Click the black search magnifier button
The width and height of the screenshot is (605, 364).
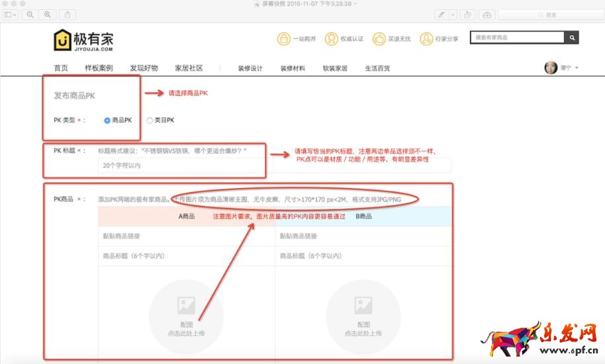coord(572,38)
